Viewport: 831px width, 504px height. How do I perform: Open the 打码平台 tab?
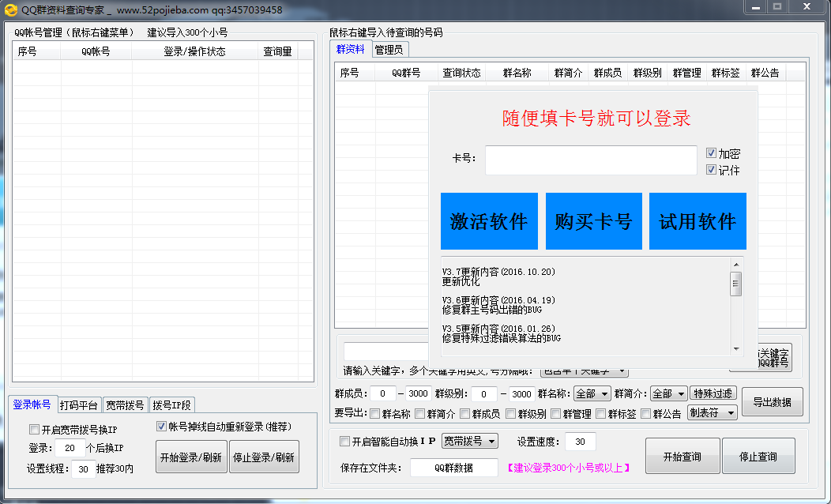(78, 405)
